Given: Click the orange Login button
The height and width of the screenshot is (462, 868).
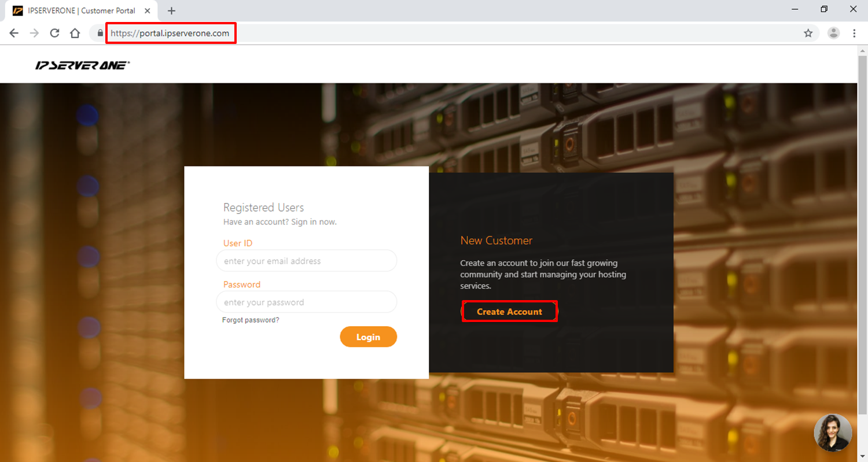Looking at the screenshot, I should (x=369, y=337).
